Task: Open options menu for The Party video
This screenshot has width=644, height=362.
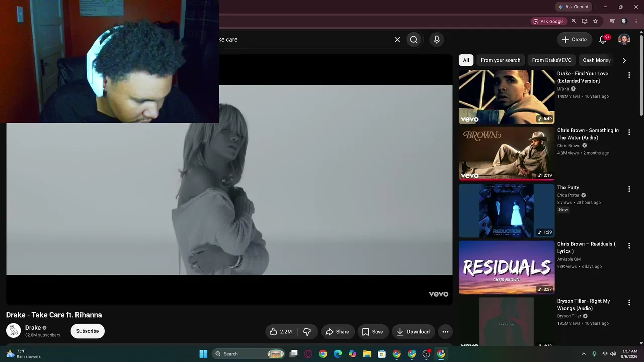Action: (629, 189)
